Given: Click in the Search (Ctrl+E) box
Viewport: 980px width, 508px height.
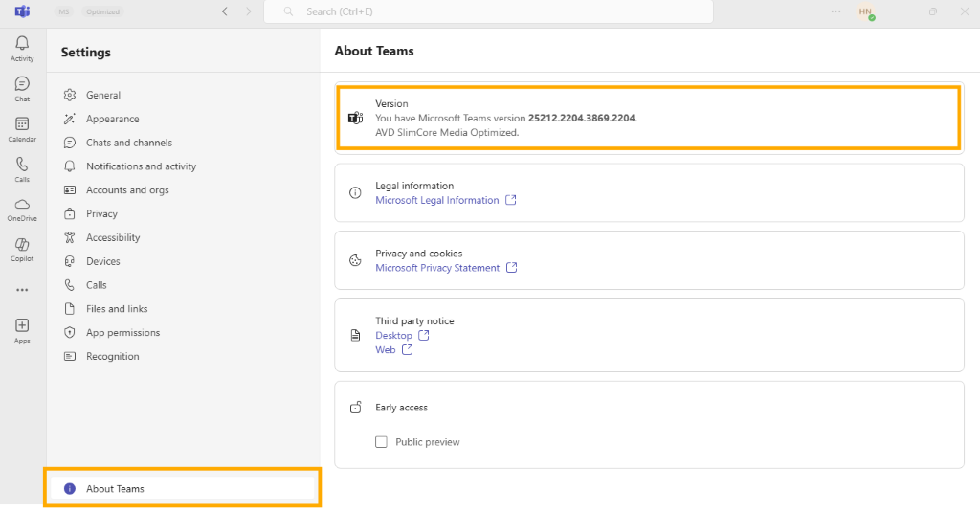Looking at the screenshot, I should [489, 11].
